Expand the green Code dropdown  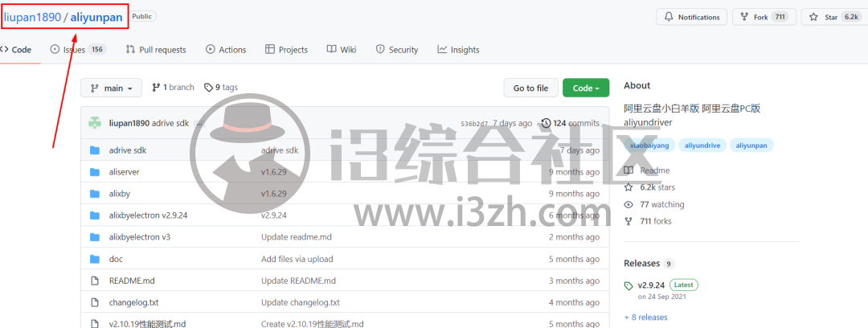(586, 88)
